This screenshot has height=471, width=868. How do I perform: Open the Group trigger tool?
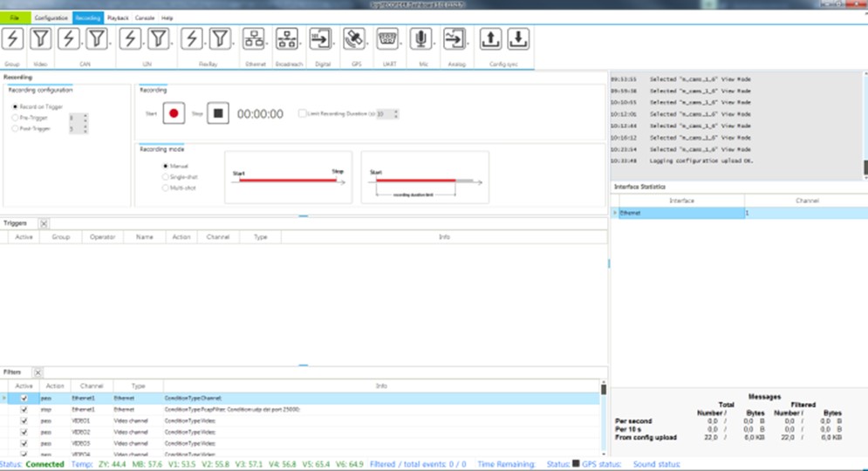point(13,38)
